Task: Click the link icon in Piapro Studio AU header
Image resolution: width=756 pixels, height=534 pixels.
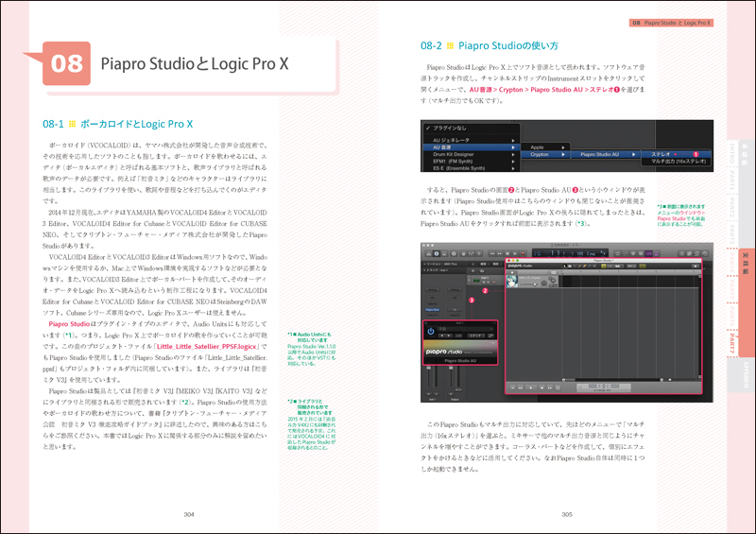Action: pos(490,336)
